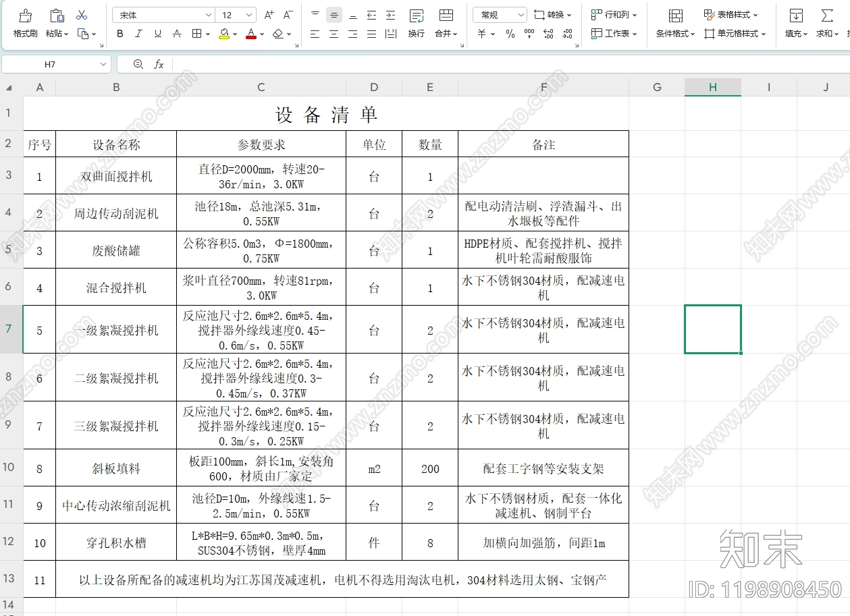Click the currency (¥) format icon
The height and width of the screenshot is (616, 850).
click(482, 34)
